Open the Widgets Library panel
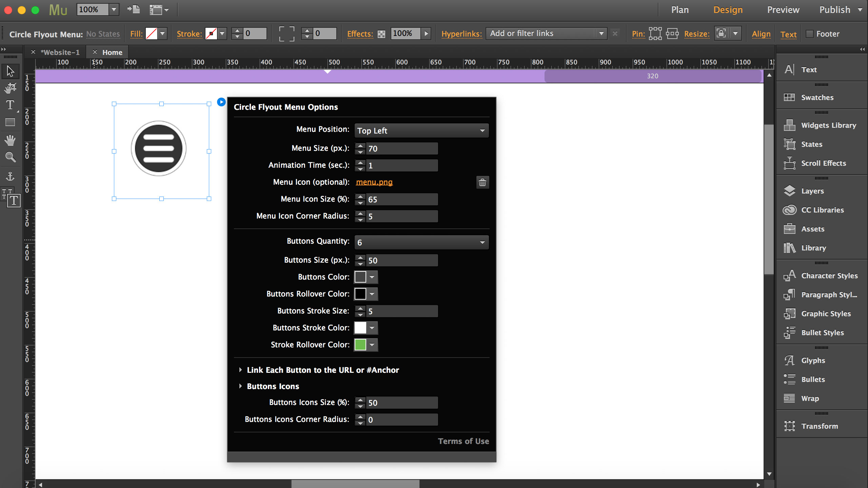868x488 pixels. coord(828,125)
